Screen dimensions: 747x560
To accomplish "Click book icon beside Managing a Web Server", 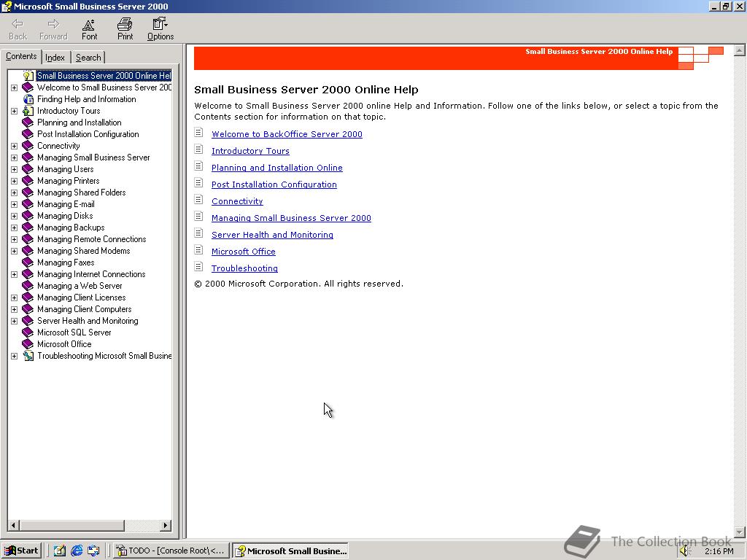I will pyautogui.click(x=28, y=286).
